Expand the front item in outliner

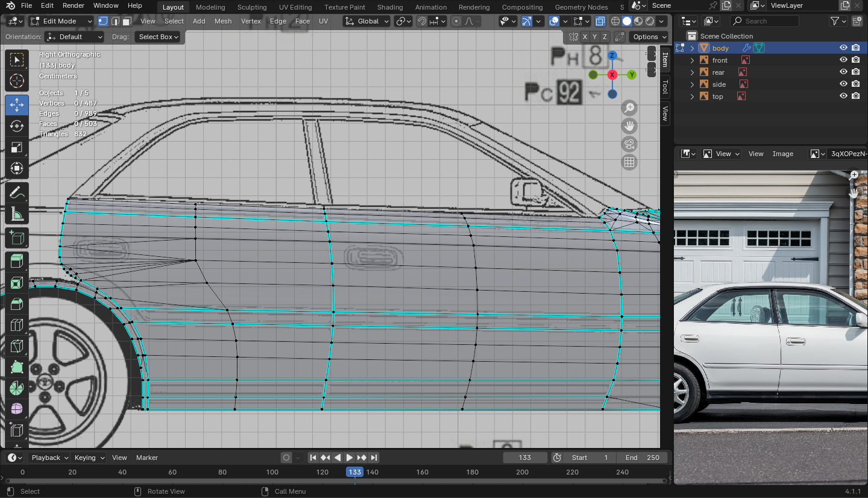[693, 60]
